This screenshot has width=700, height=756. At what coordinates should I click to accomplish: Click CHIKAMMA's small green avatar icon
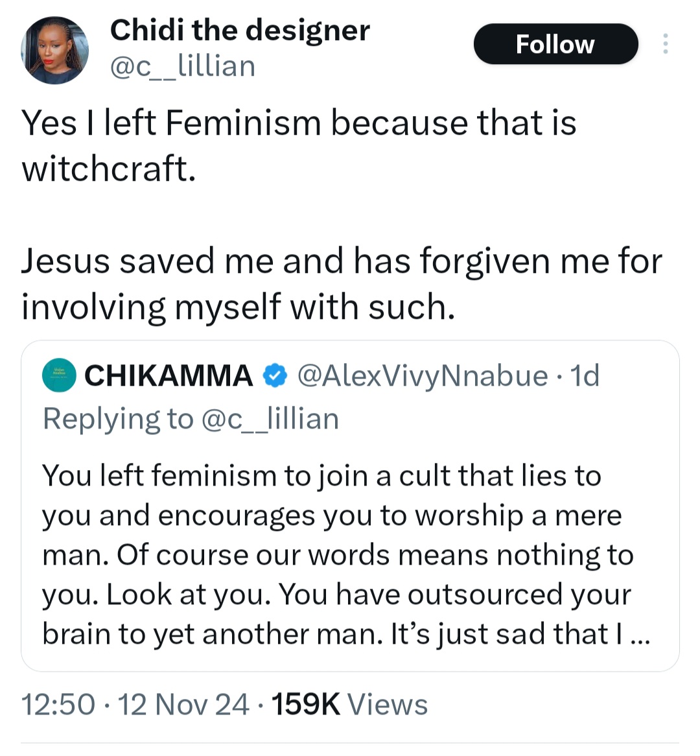[60, 375]
